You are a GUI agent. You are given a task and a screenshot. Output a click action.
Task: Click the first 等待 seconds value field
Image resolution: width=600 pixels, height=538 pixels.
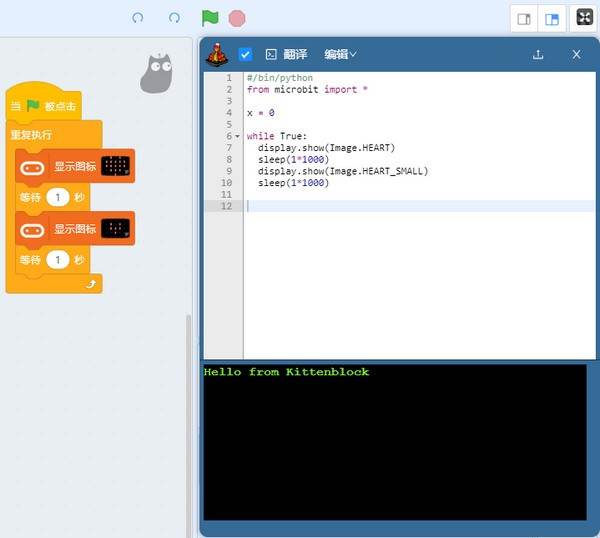click(x=58, y=197)
